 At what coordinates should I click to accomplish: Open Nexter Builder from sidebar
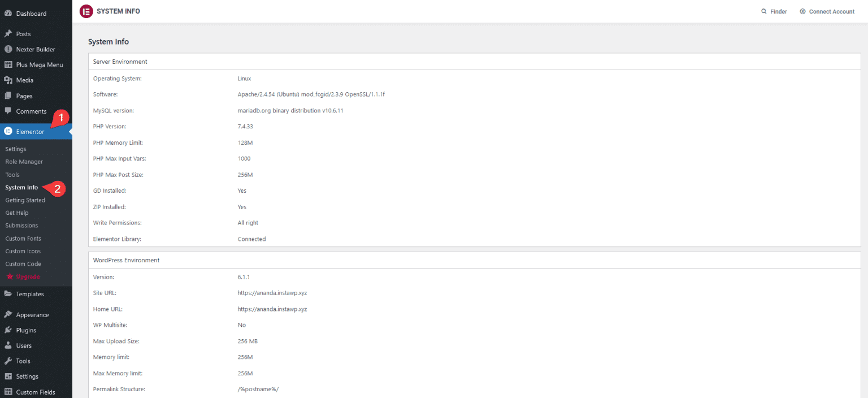click(35, 49)
